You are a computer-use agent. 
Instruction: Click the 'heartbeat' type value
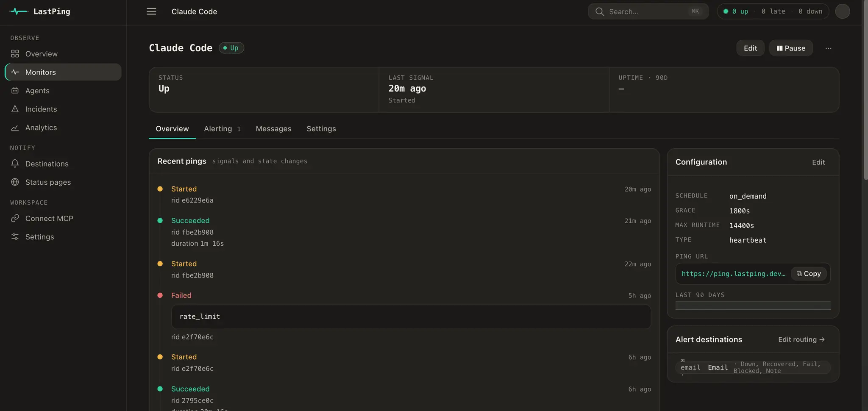point(748,240)
